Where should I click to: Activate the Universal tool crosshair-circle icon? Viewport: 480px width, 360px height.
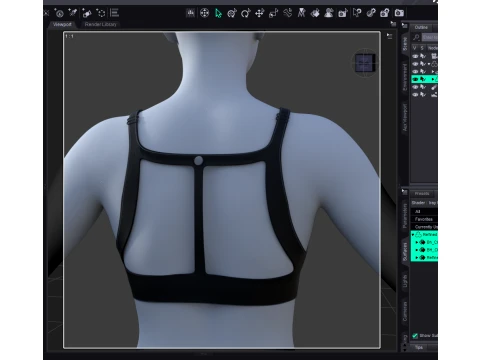click(x=204, y=13)
